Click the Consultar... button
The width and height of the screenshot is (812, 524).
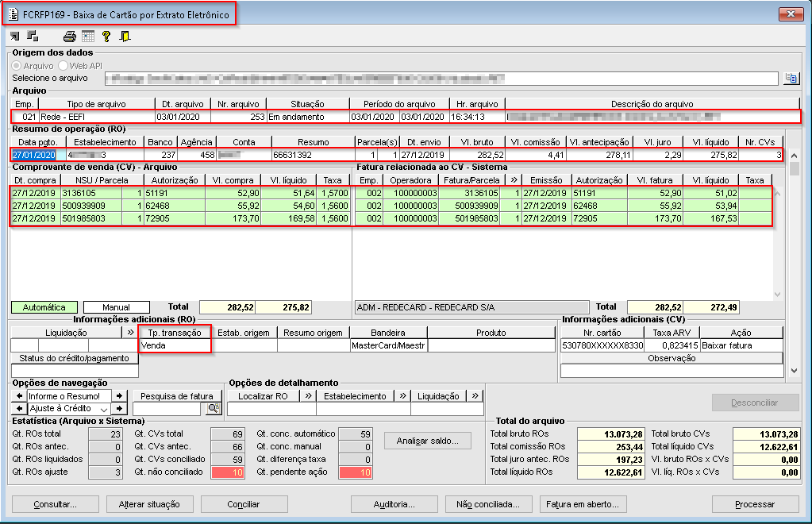click(56, 504)
